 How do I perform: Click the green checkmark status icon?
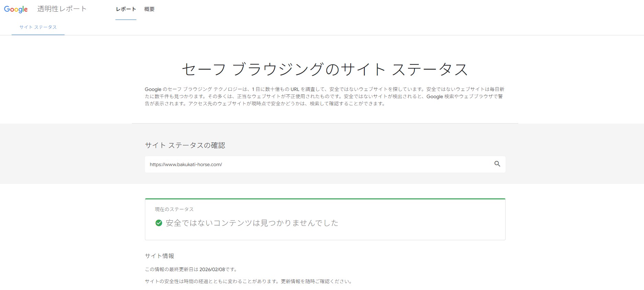(x=159, y=223)
